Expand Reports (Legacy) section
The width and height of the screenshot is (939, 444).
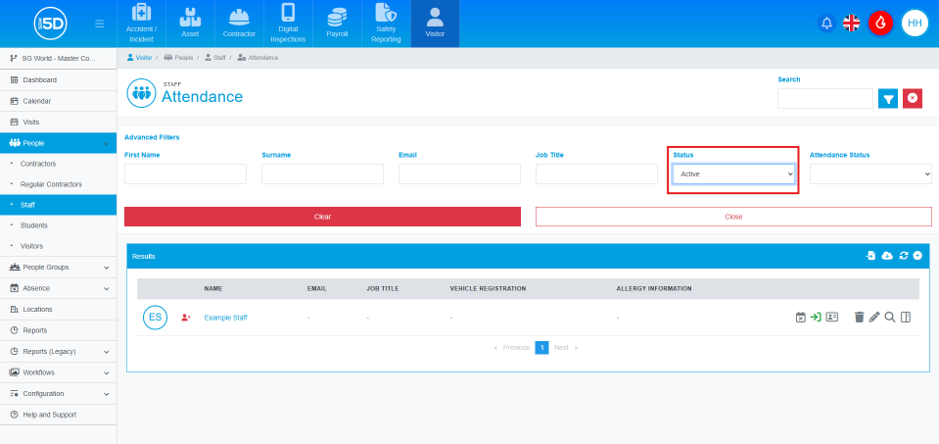pos(58,351)
